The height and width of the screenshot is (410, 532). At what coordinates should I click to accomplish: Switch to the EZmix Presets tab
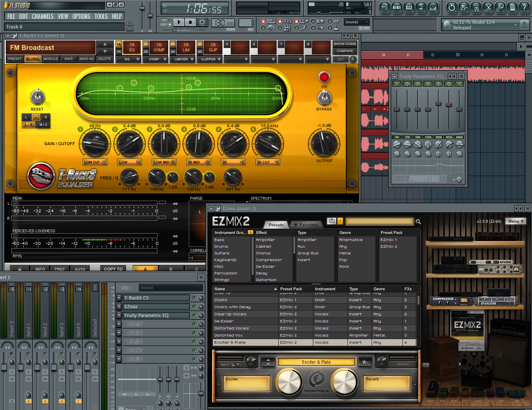point(276,225)
